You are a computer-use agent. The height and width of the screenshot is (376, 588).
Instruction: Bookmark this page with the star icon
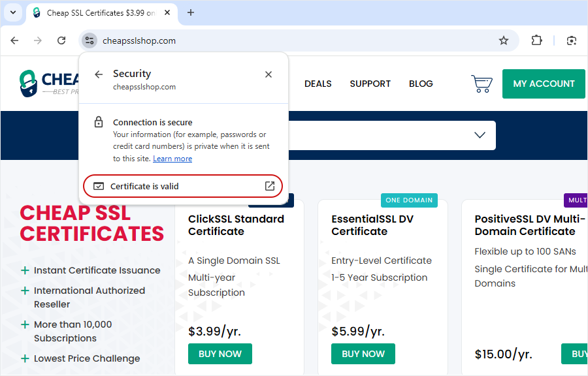pyautogui.click(x=504, y=40)
